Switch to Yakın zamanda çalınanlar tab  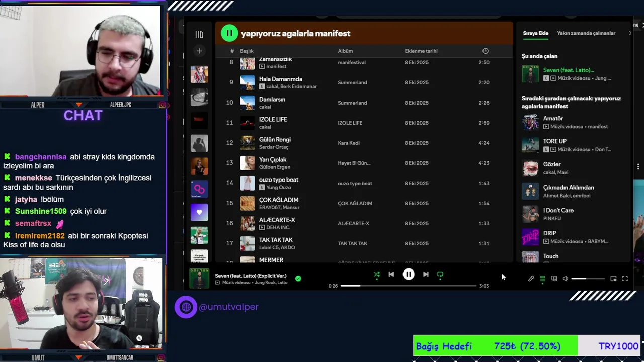click(586, 33)
